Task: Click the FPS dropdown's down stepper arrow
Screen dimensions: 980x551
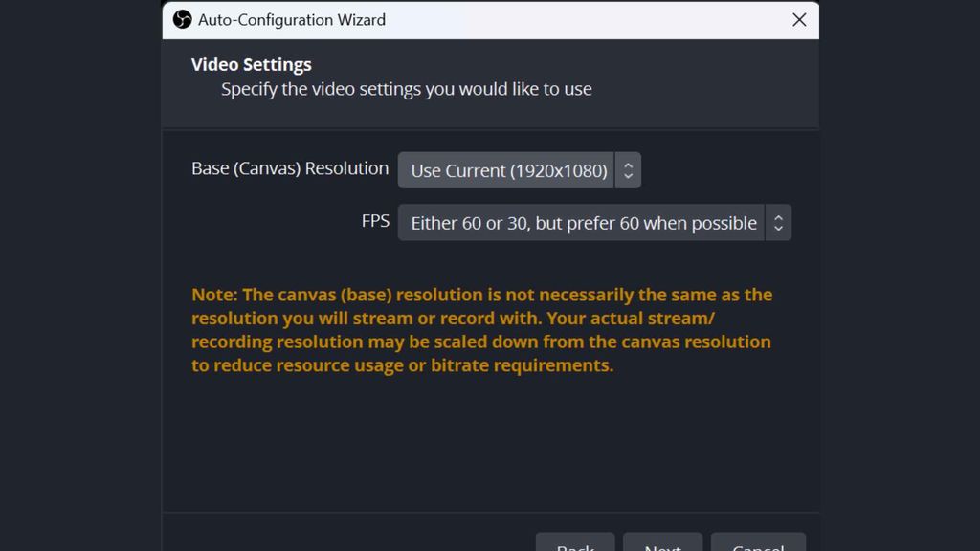Action: click(x=778, y=228)
